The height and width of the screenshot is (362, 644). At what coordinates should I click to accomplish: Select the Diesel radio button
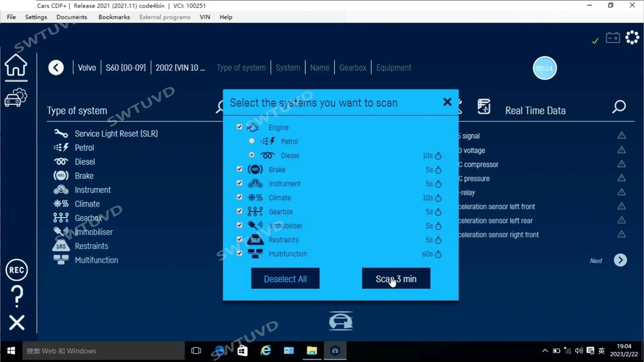coord(251,155)
